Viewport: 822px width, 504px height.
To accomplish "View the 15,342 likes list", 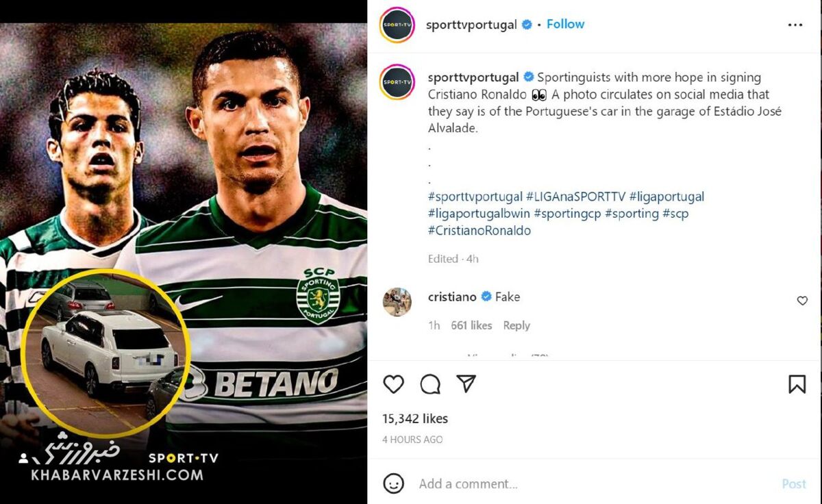I will 415,418.
